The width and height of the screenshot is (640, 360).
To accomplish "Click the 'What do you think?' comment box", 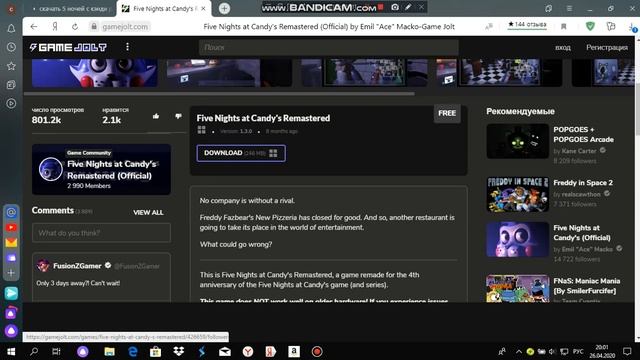I will [101, 233].
